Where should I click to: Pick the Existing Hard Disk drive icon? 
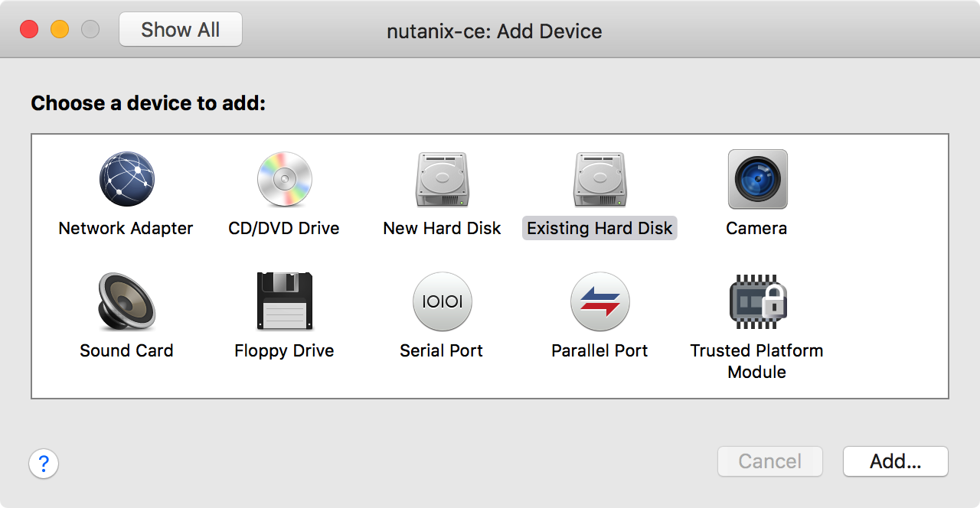[599, 180]
